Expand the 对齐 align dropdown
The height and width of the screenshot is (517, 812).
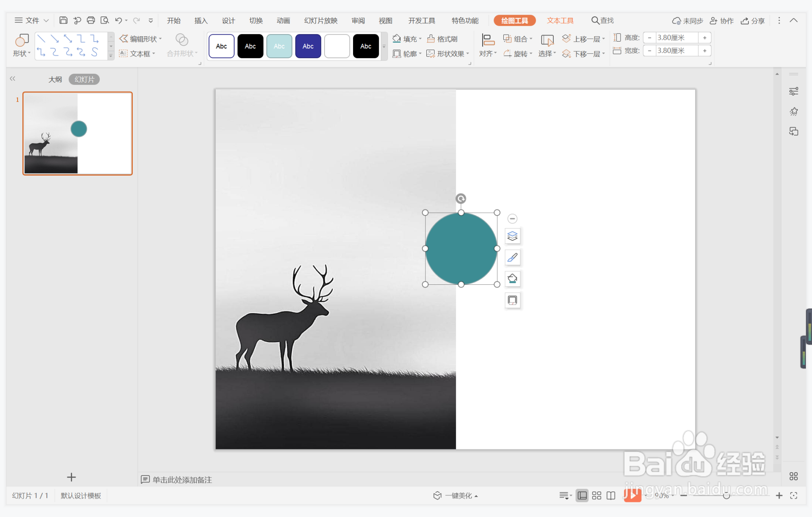coord(488,53)
